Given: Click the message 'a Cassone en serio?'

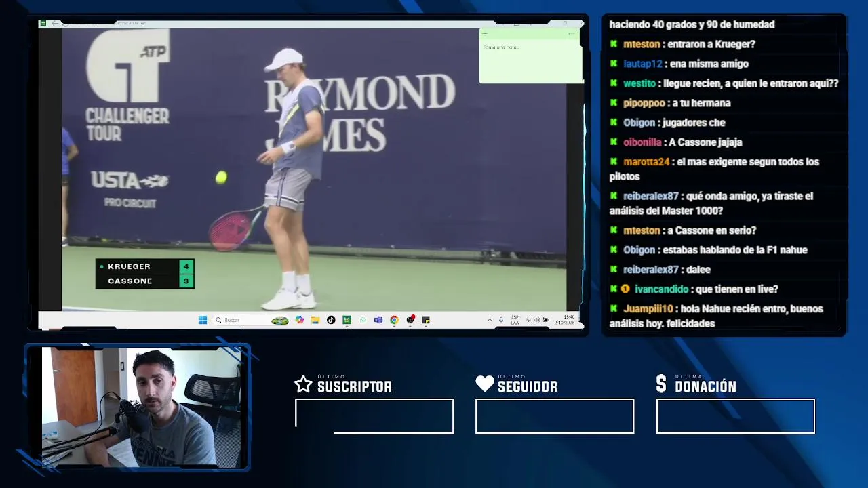Looking at the screenshot, I should pyautogui.click(x=711, y=230).
